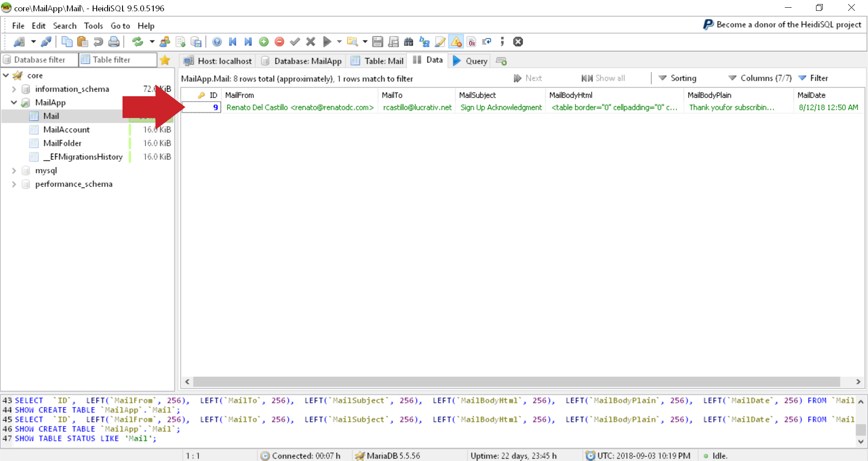Screen dimensions: 868x461
Task: Click the Save floppy disk icon
Action: pyautogui.click(x=377, y=42)
